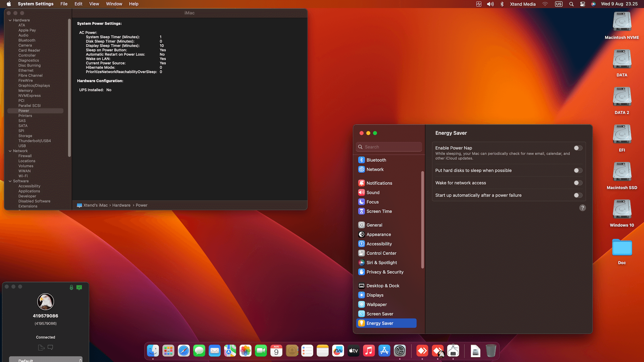Open the Window menu
This screenshot has height=362, width=644.
[114, 4]
